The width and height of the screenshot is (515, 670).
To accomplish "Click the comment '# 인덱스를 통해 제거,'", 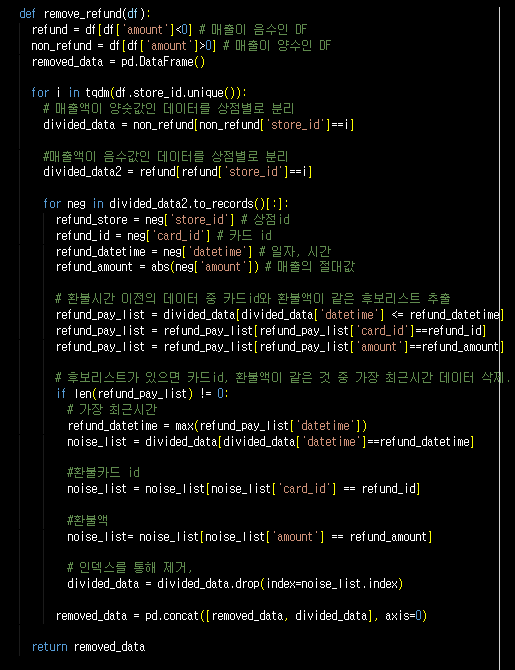I will [x=130, y=567].
